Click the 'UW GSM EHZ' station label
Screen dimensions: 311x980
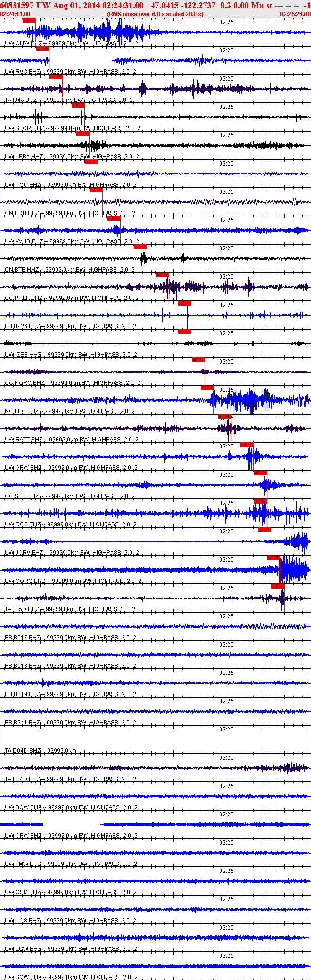point(23,892)
